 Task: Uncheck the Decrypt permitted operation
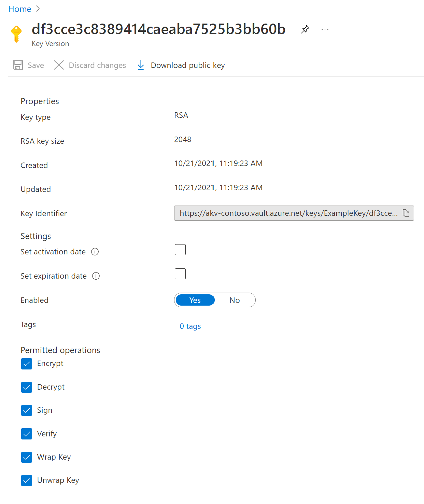[x=27, y=387]
